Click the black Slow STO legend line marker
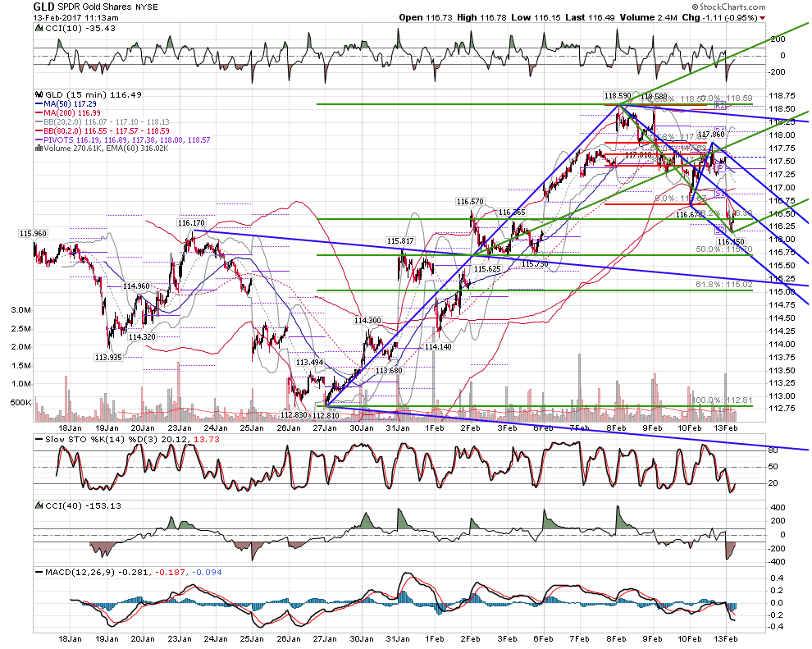This screenshot has width=812, height=649. click(x=39, y=440)
